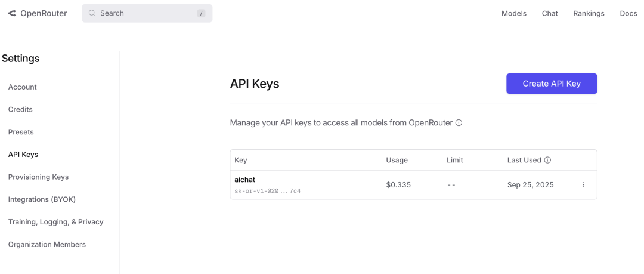
Task: Open the Models page
Action: (513, 13)
